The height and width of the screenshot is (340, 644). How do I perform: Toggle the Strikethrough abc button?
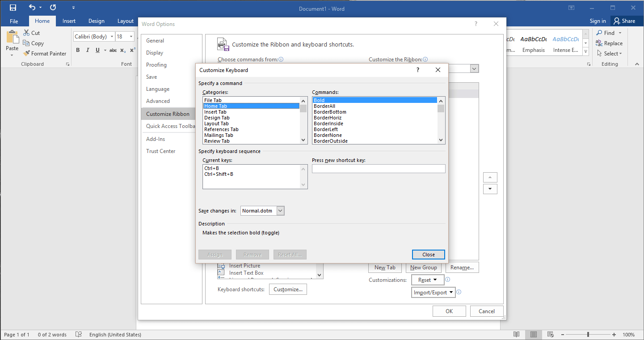(113, 50)
